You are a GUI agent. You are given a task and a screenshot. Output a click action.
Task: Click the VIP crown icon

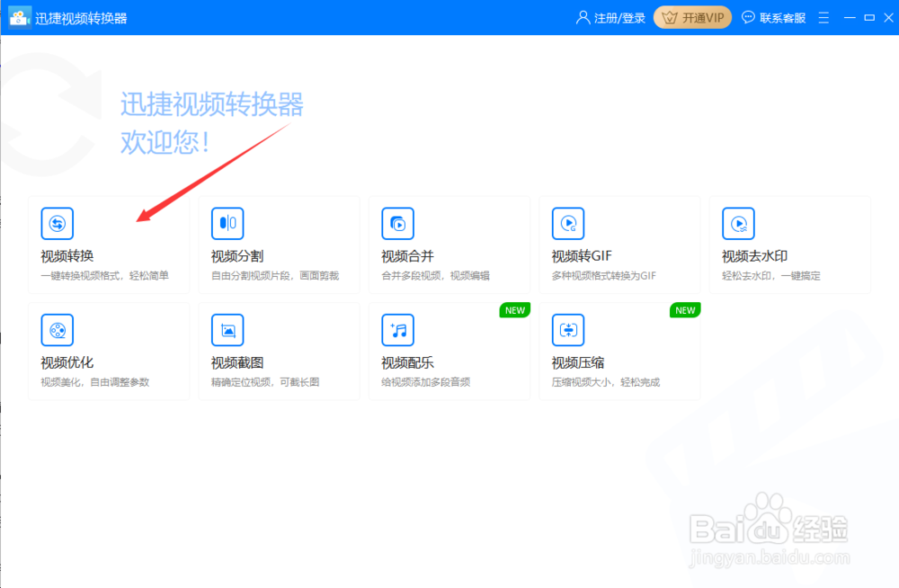(x=669, y=18)
